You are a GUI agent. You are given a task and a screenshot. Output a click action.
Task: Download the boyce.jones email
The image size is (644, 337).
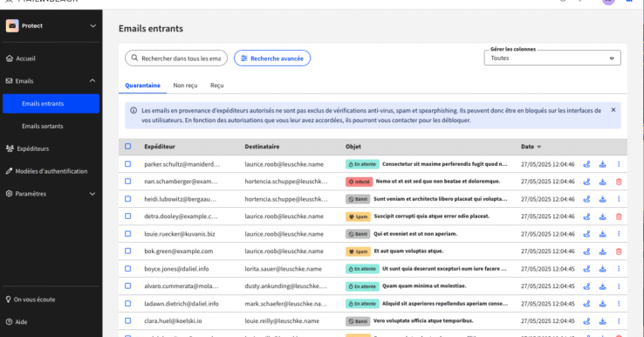point(602,269)
